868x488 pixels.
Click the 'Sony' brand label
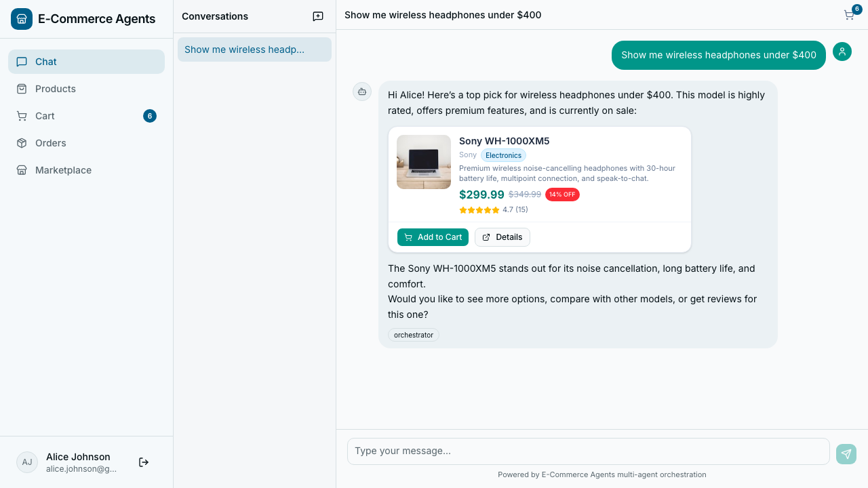(x=468, y=155)
